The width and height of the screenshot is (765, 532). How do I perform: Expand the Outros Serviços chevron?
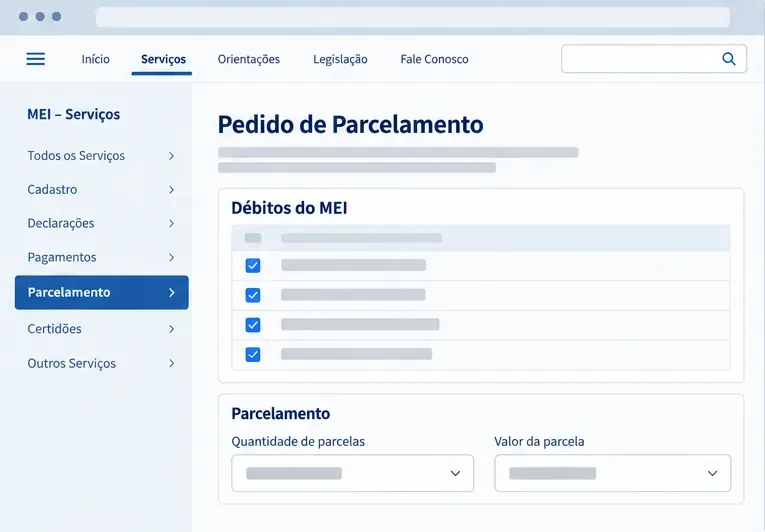pyautogui.click(x=171, y=363)
